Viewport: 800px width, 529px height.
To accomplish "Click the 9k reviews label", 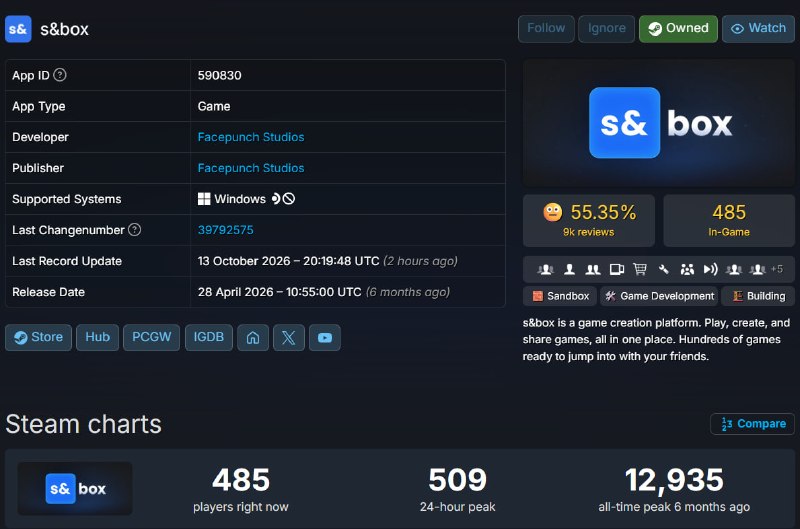I will 588,232.
